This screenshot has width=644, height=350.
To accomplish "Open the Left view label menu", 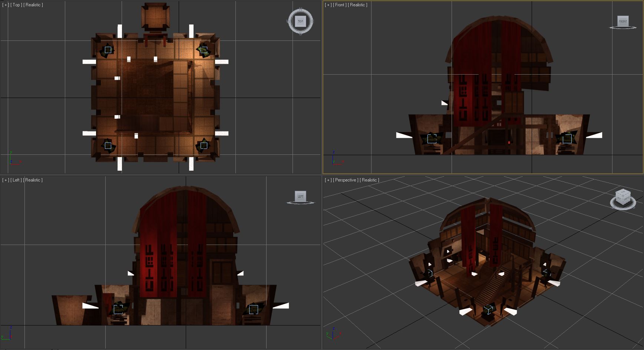I will click(16, 180).
